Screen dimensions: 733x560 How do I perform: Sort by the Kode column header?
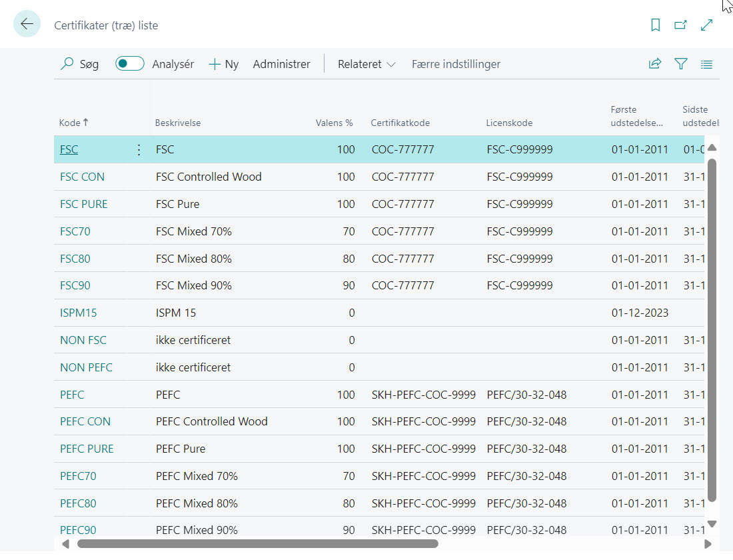pos(73,123)
